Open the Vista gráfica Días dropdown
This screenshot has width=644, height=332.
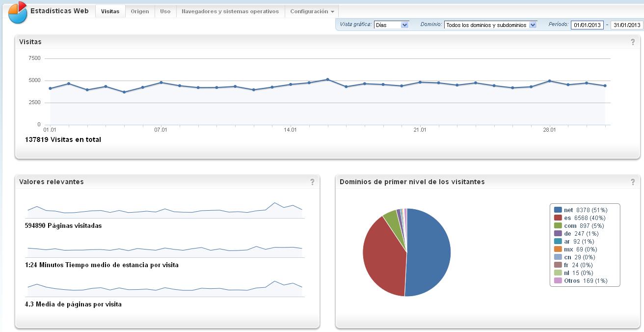click(391, 25)
